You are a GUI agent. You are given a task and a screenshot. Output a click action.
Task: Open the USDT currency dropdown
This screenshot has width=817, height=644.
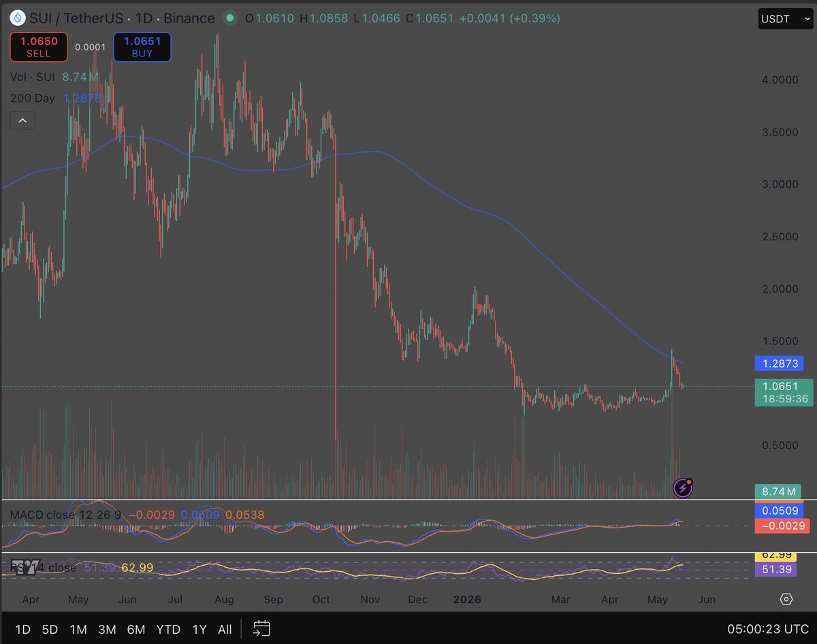tap(785, 19)
